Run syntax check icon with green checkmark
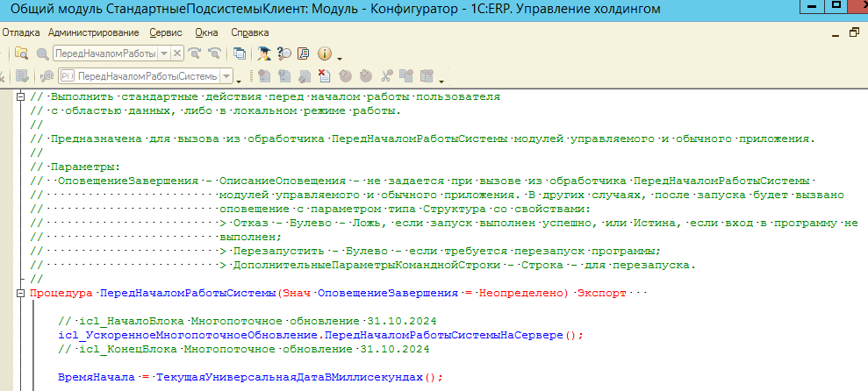The image size is (868, 391). click(x=22, y=75)
